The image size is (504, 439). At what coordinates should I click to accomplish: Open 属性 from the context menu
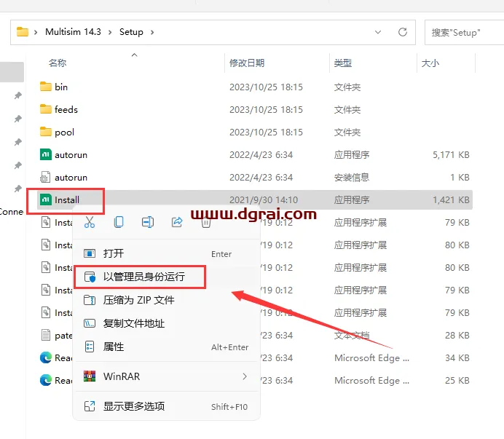click(166, 347)
